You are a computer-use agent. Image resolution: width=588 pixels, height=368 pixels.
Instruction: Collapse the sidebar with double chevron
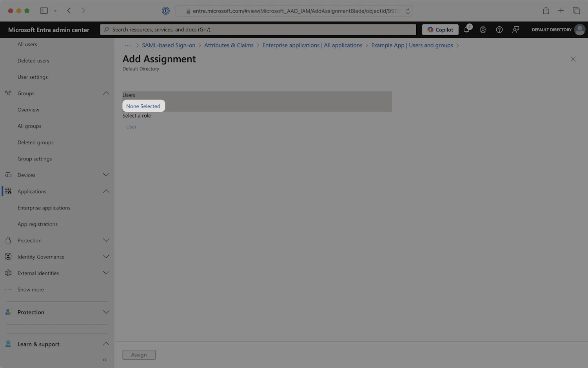click(104, 360)
